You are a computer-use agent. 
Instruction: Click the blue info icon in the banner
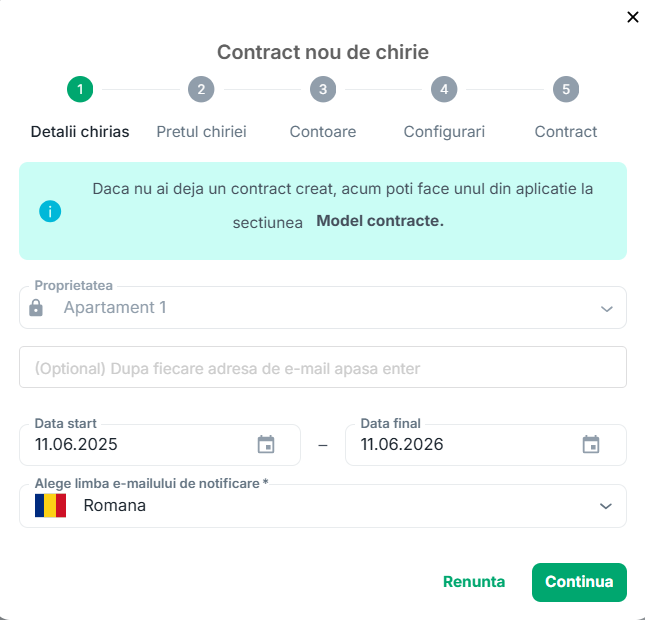coord(50,211)
